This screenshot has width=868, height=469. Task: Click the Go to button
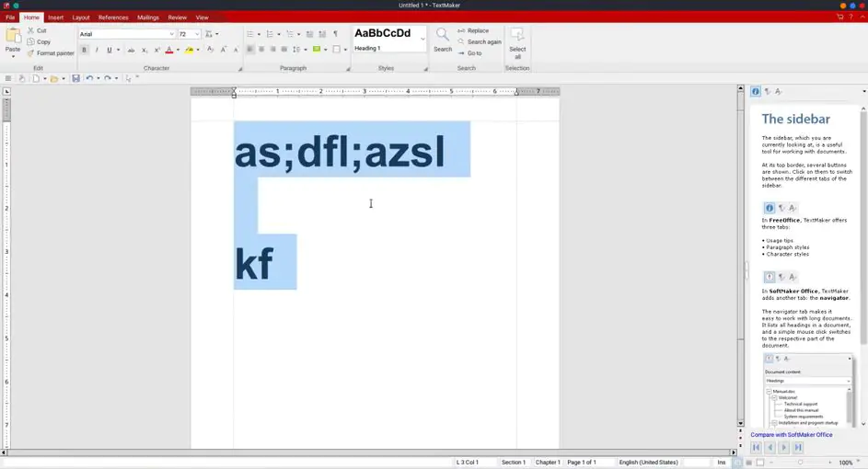click(470, 53)
